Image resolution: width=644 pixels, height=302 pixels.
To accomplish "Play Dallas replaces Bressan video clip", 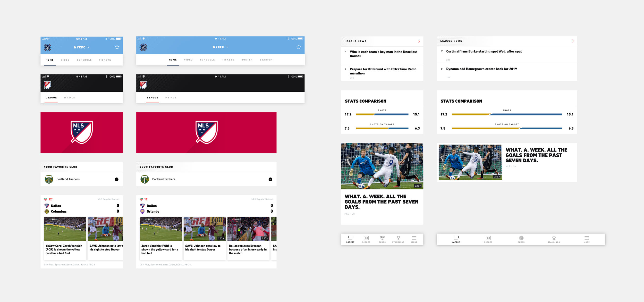I will [248, 229].
